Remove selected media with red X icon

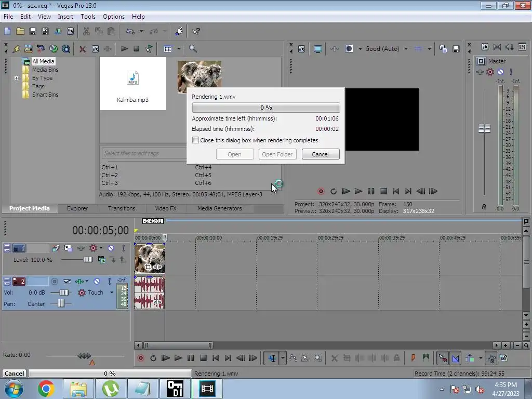pyautogui.click(x=83, y=49)
